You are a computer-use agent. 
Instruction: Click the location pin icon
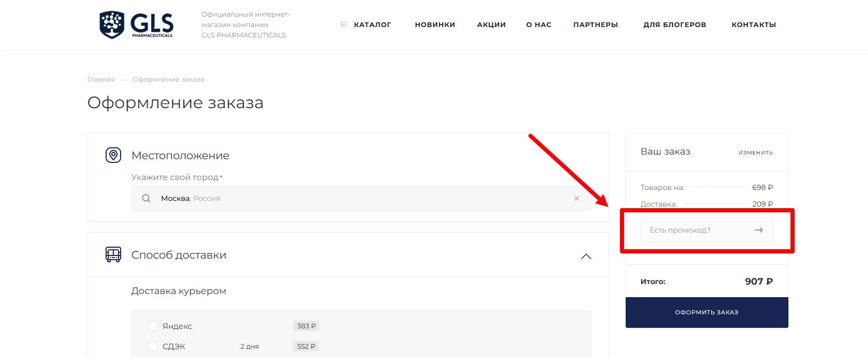[x=113, y=155]
